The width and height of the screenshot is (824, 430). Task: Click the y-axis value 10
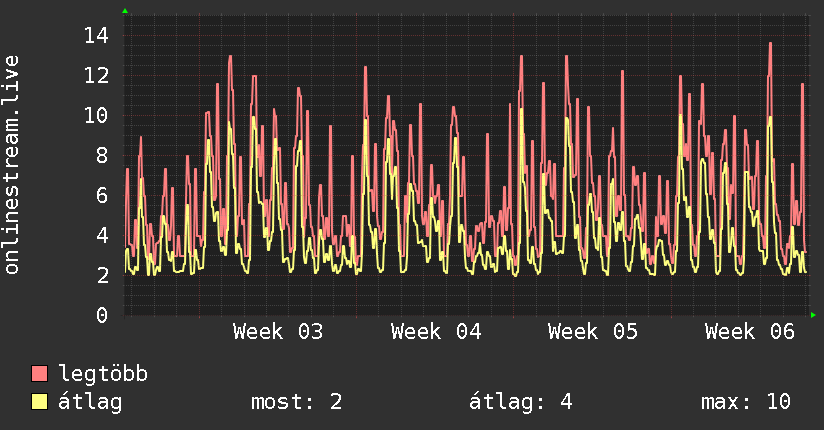(96, 116)
